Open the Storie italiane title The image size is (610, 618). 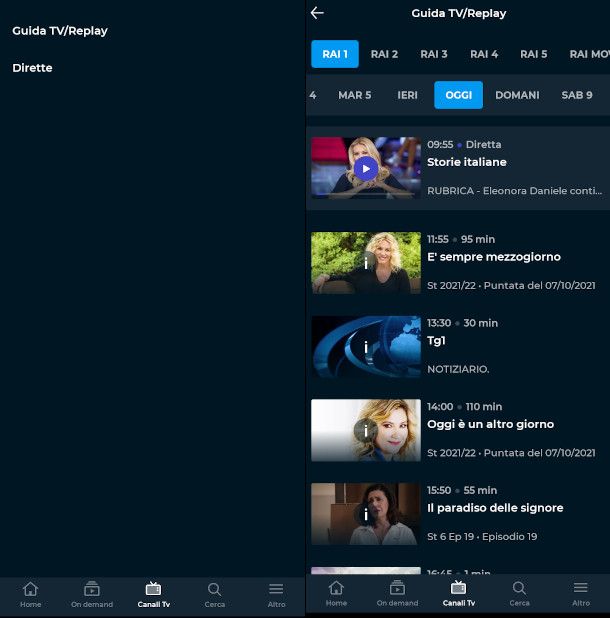[467, 162]
